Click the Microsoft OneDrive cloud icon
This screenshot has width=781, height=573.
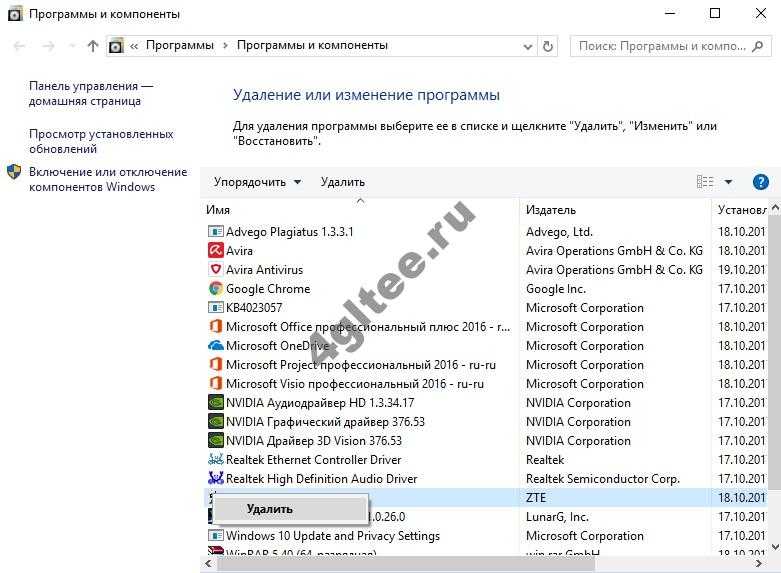click(215, 345)
